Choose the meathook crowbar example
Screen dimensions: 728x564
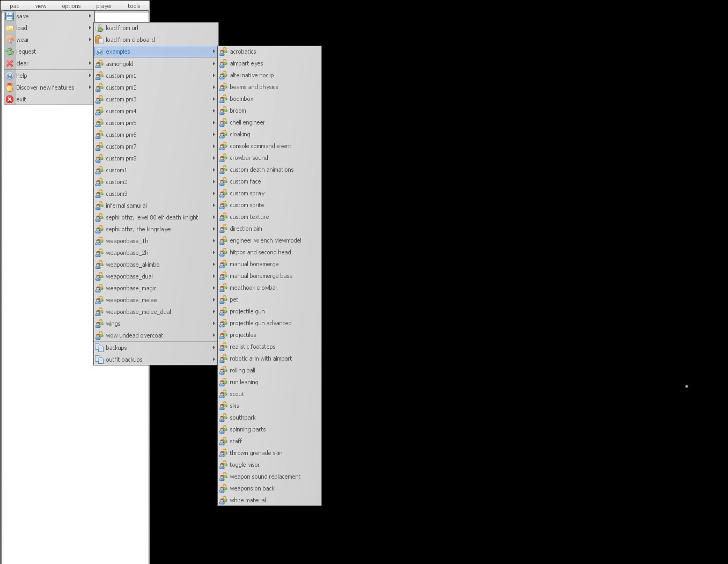pyautogui.click(x=269, y=288)
